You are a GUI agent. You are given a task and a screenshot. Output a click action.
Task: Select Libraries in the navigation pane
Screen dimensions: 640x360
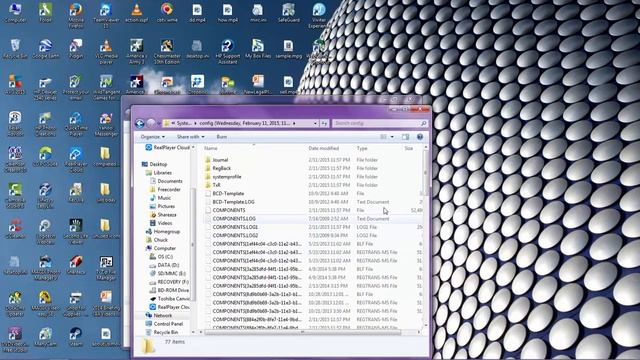coord(162,173)
